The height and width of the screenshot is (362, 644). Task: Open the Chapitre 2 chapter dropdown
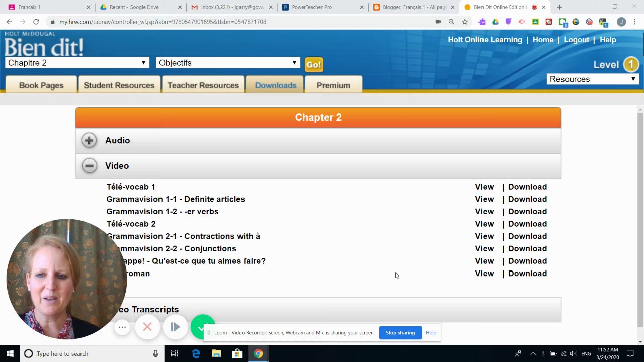click(77, 63)
